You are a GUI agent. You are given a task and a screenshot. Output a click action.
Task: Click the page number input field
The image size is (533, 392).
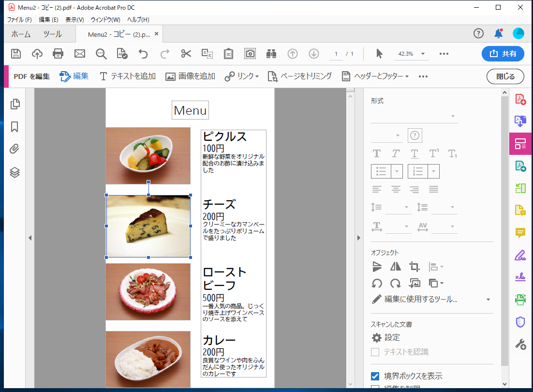[336, 54]
